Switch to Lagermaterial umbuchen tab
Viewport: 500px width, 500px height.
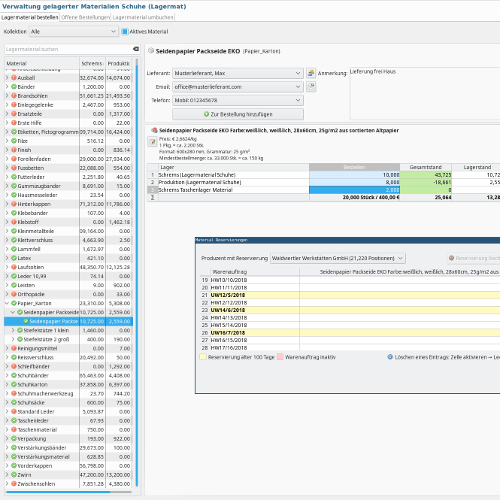click(143, 17)
